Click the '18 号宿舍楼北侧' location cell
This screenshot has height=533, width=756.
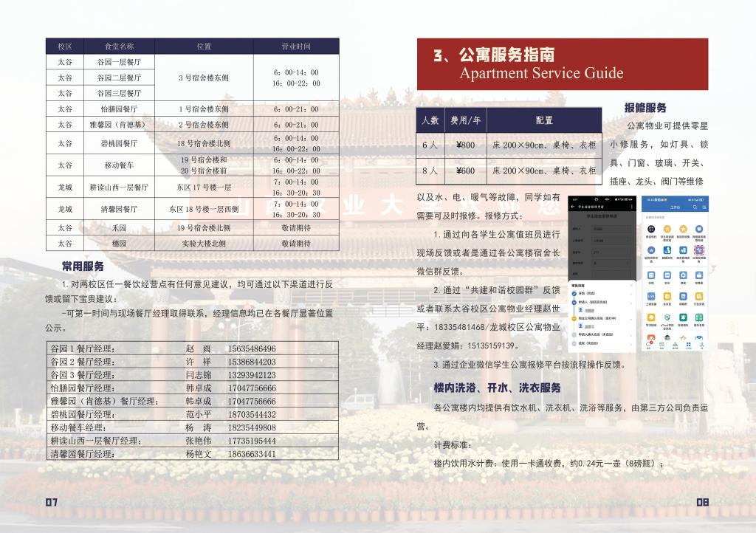204,144
